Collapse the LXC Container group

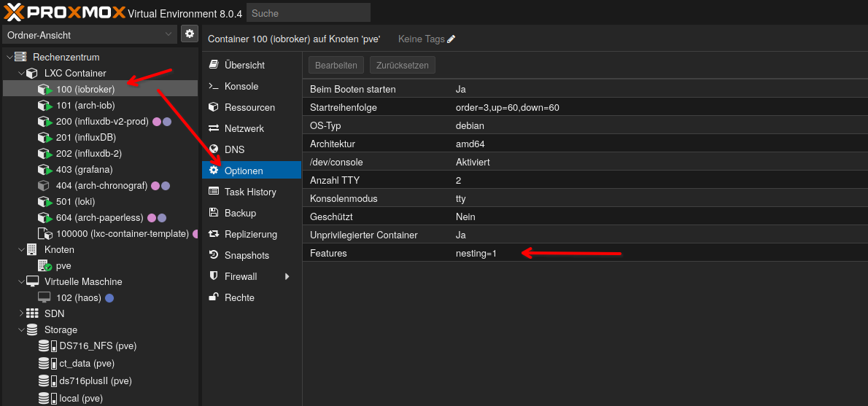coord(21,73)
